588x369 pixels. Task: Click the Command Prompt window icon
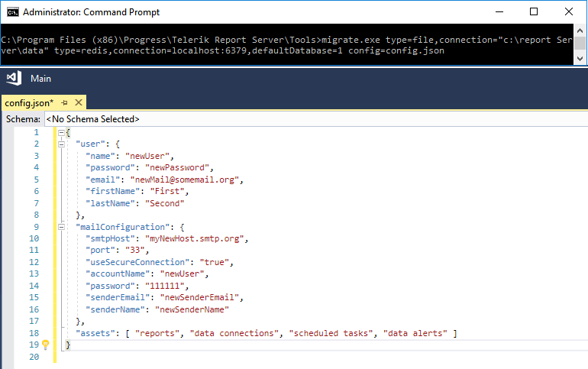12,12
